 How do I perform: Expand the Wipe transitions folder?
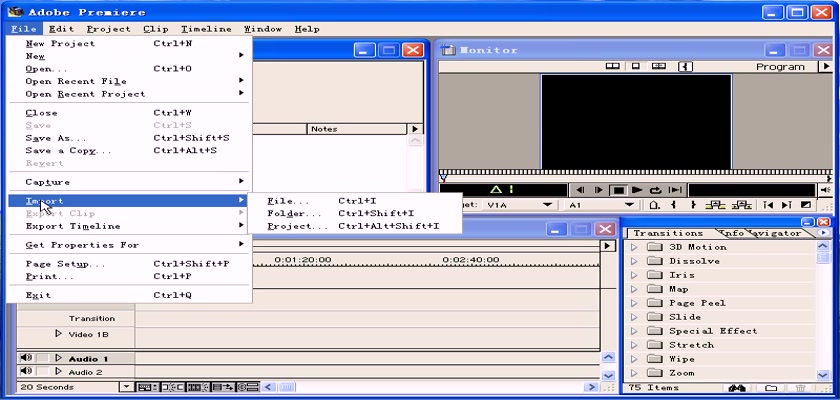pos(634,359)
